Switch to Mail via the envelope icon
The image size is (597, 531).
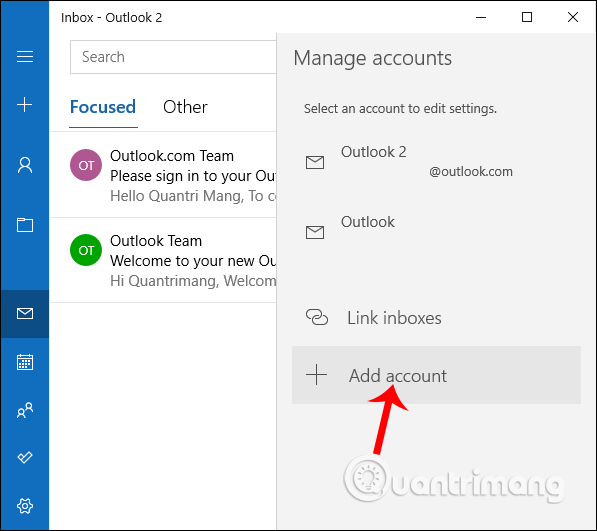[25, 314]
